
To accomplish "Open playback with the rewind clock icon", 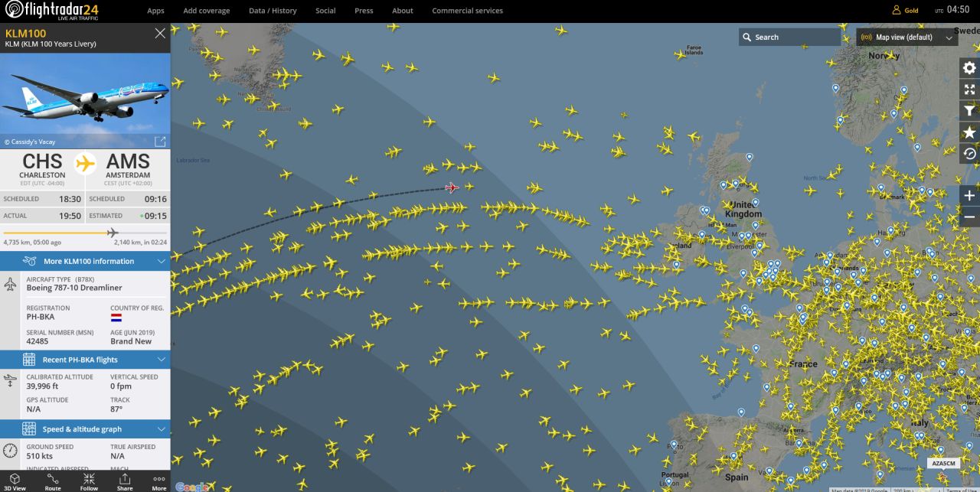I will (x=969, y=154).
